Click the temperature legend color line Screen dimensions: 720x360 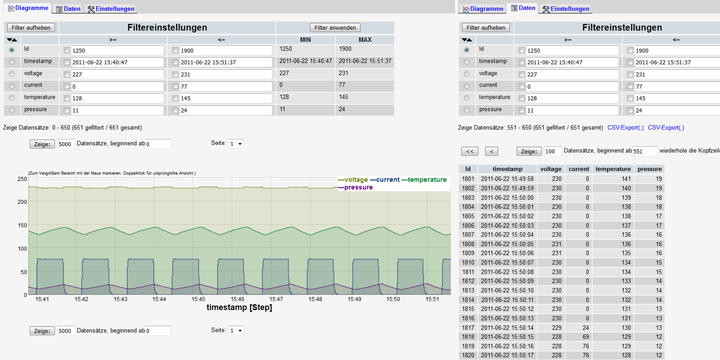(404, 180)
